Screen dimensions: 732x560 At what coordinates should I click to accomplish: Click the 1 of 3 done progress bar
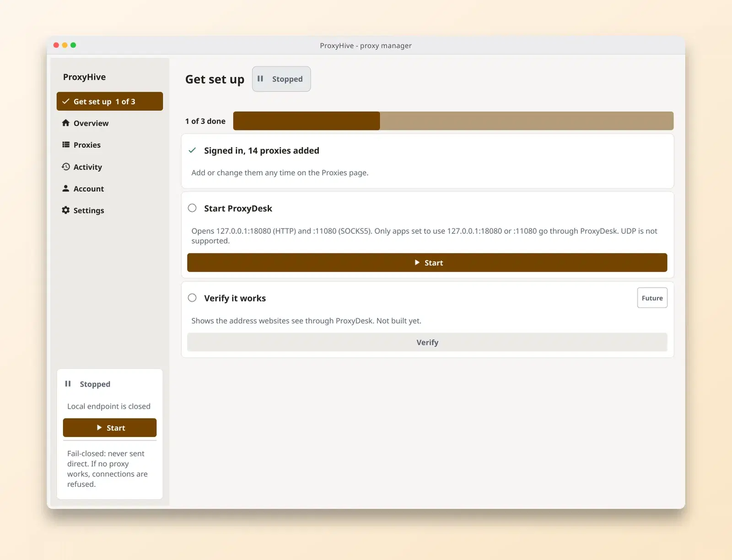click(x=453, y=121)
